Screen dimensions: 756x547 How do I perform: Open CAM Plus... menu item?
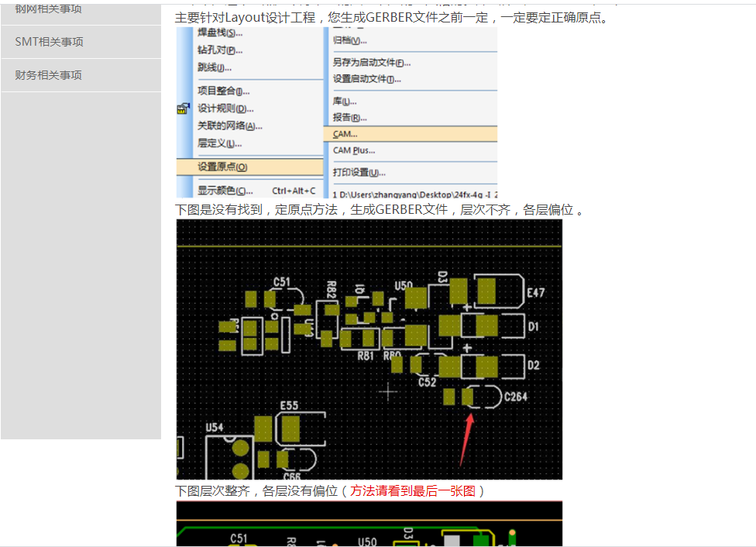[354, 150]
